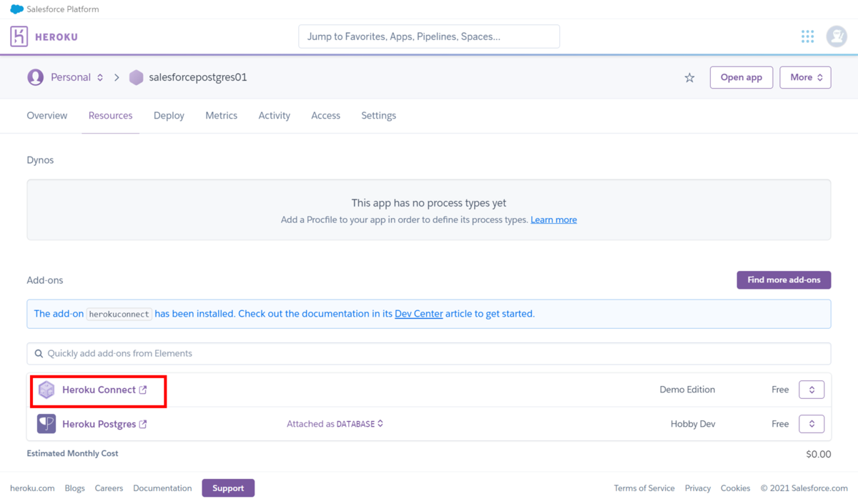Viewport: 858px width, 504px height.
Task: Click the Find more add-ons button
Action: pyautogui.click(x=784, y=280)
